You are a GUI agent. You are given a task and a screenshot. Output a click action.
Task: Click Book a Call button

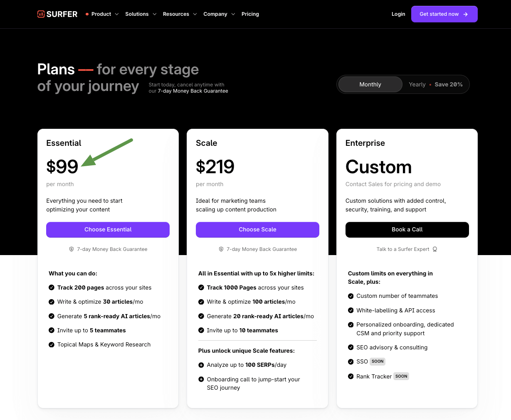tap(407, 230)
